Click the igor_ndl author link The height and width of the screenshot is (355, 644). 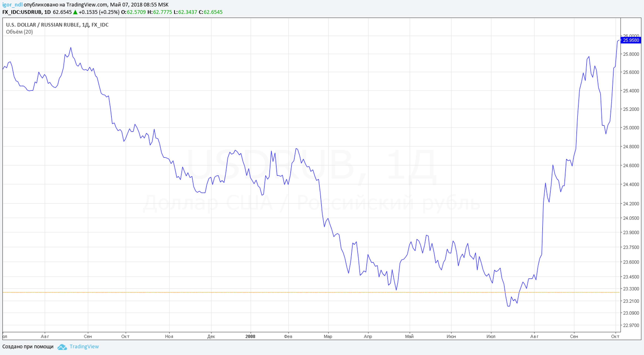tap(12, 5)
